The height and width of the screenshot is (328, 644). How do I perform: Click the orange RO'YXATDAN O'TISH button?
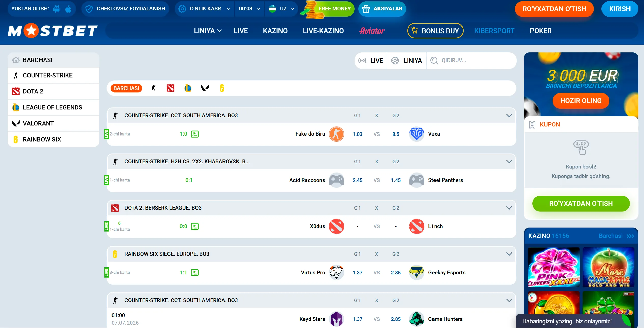point(554,9)
